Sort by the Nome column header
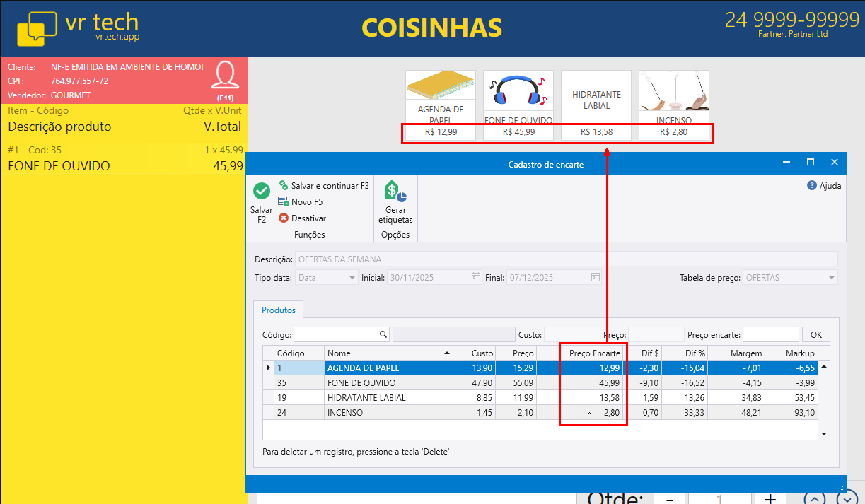The height and width of the screenshot is (504, 865). click(x=388, y=353)
